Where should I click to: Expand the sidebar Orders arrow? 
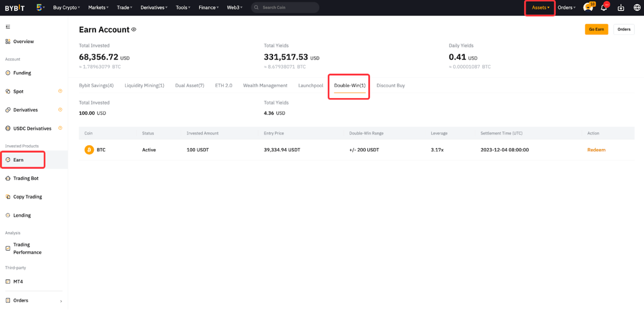pyautogui.click(x=61, y=301)
